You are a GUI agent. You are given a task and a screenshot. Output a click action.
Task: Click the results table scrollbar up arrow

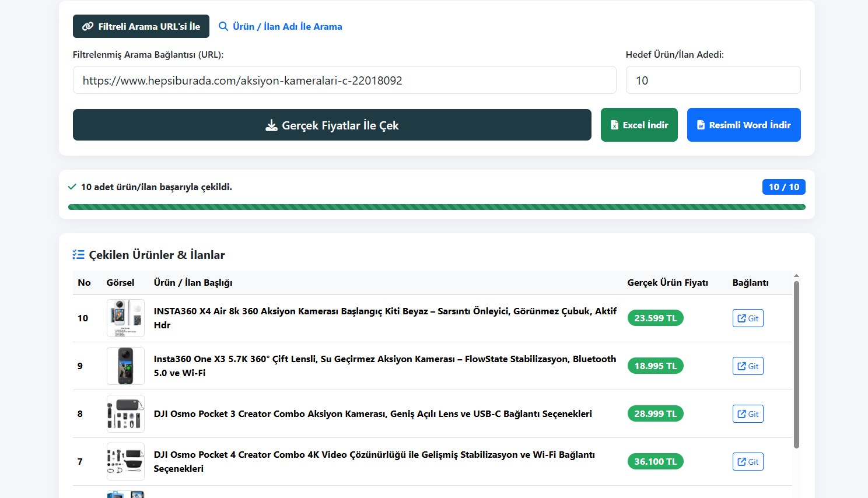[x=796, y=276]
